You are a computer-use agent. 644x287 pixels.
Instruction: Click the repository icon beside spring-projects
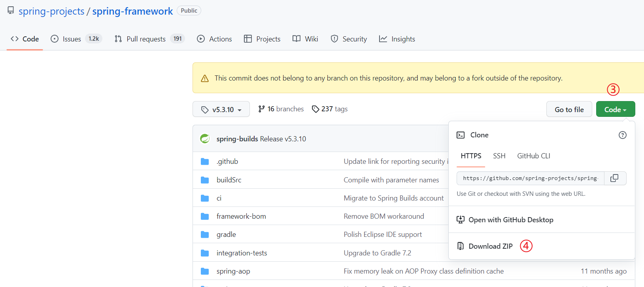[x=11, y=11]
